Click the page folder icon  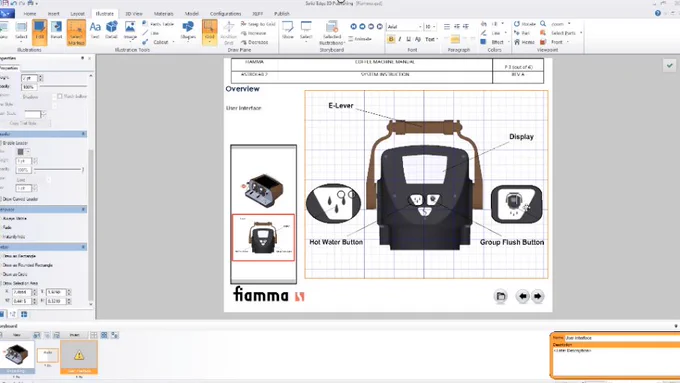501,296
